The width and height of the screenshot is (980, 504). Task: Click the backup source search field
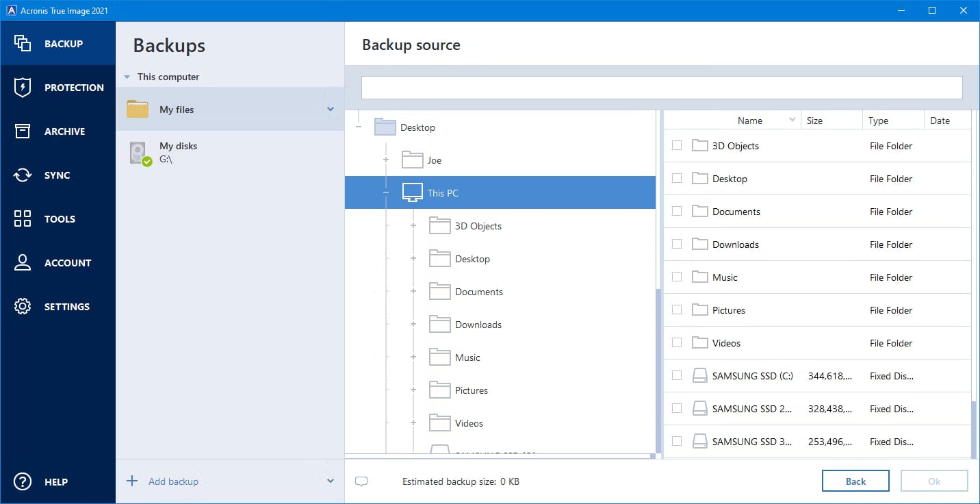[661, 87]
